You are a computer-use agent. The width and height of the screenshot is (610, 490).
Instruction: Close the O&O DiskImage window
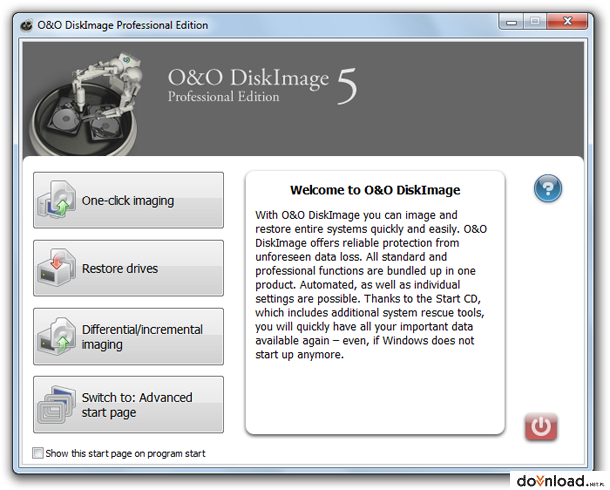click(x=567, y=21)
